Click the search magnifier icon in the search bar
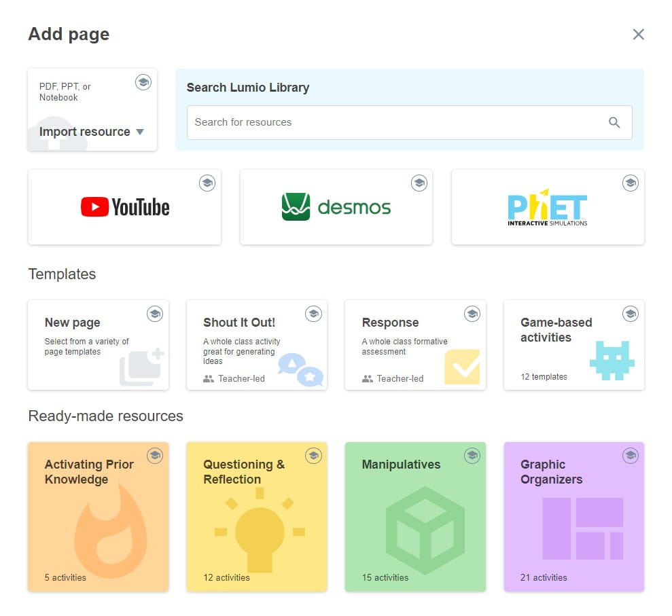 [614, 122]
